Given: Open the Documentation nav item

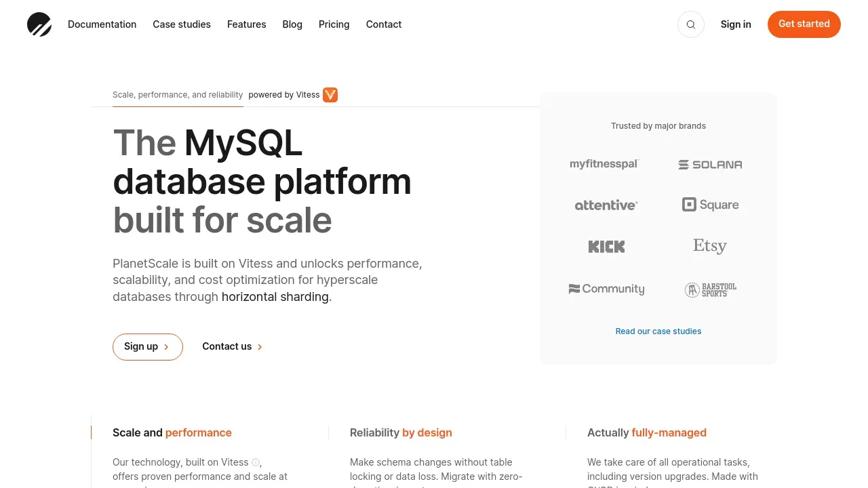Looking at the screenshot, I should pyautogui.click(x=102, y=24).
